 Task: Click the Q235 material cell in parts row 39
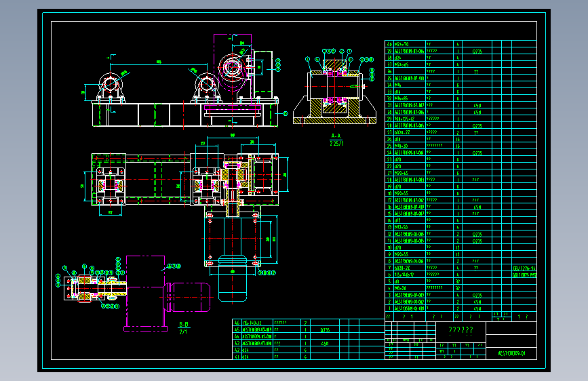(477, 52)
